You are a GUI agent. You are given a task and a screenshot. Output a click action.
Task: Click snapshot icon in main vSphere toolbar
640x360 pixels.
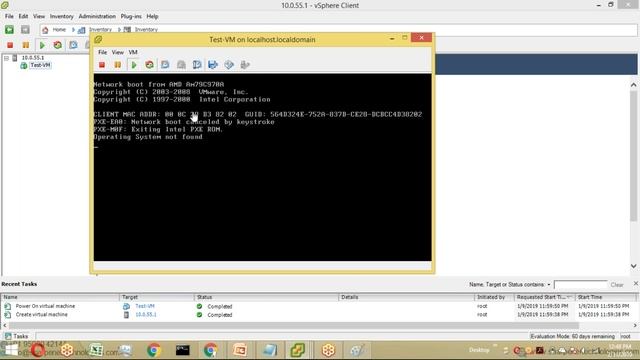tap(73, 45)
